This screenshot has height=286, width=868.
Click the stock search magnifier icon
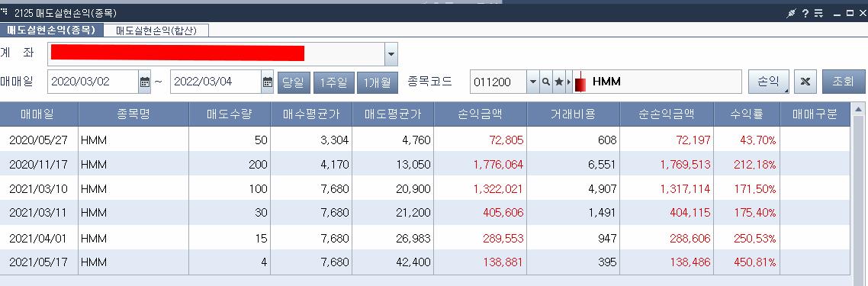pyautogui.click(x=546, y=82)
